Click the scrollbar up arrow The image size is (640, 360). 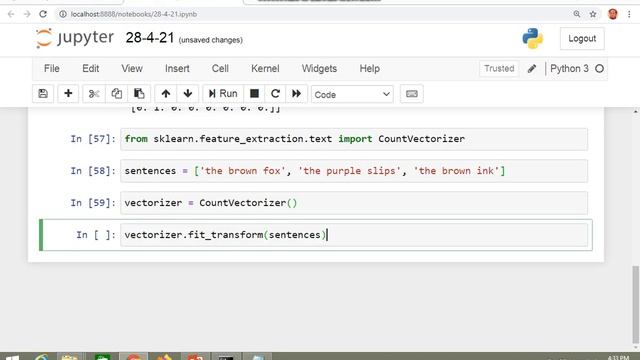tap(636, 111)
